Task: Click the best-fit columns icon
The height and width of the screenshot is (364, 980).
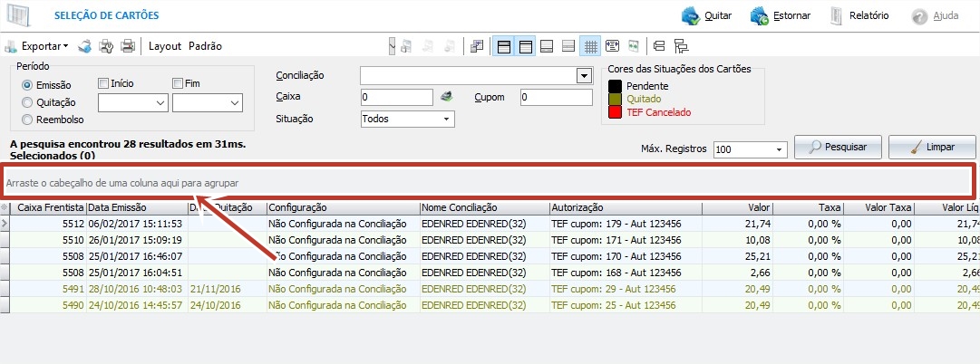Action: tap(634, 46)
